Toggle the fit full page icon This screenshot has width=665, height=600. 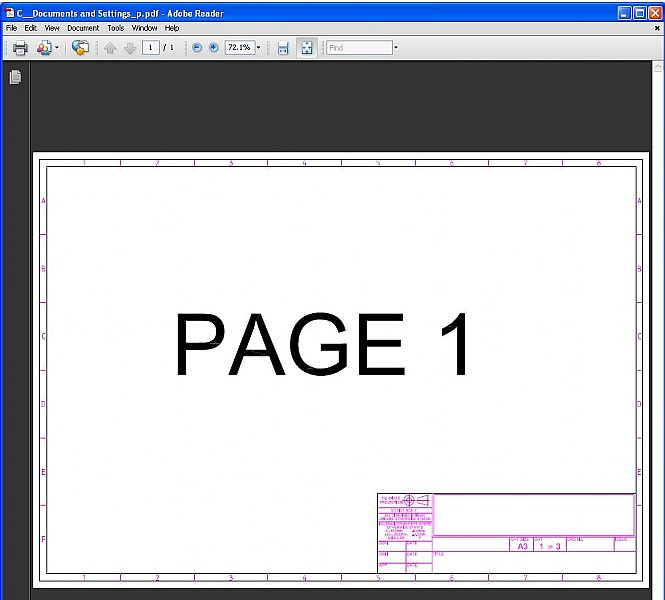tap(307, 48)
